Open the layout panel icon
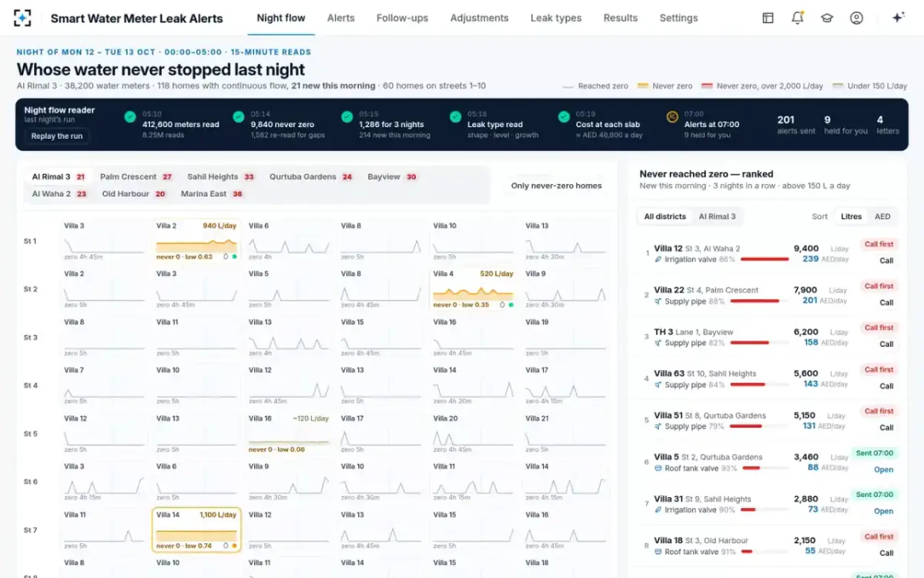Image resolution: width=924 pixels, height=578 pixels. 768,18
